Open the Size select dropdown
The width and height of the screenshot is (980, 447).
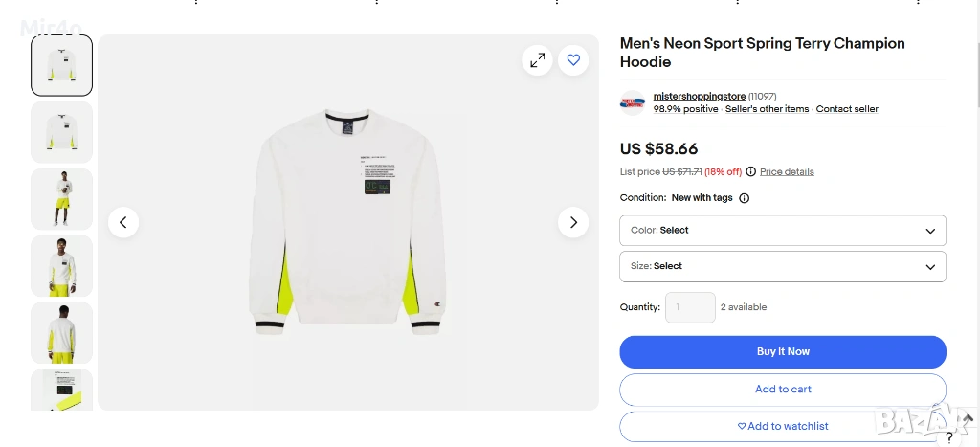(783, 266)
